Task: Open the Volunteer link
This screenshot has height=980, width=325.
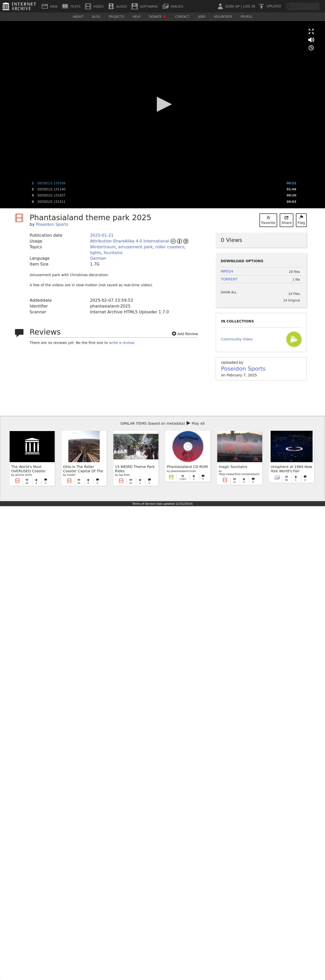Action: click(x=223, y=17)
